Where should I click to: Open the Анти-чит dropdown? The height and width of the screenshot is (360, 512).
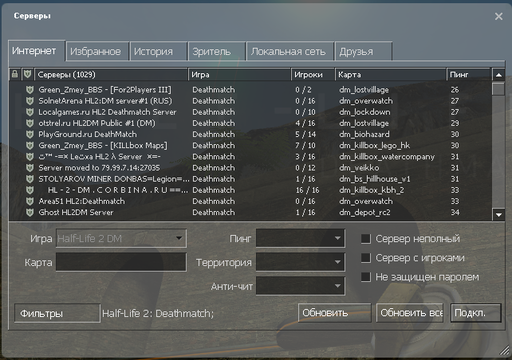click(x=300, y=286)
